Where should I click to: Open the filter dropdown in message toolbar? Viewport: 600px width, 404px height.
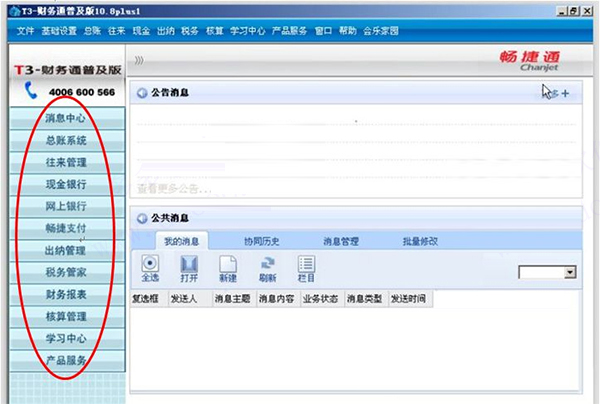[570, 272]
